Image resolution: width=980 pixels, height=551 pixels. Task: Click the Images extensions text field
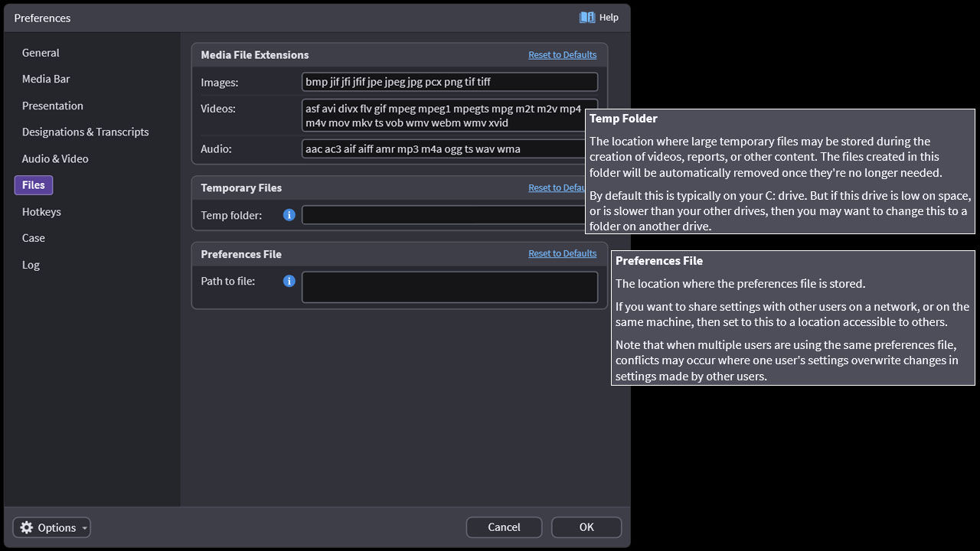pyautogui.click(x=449, y=82)
